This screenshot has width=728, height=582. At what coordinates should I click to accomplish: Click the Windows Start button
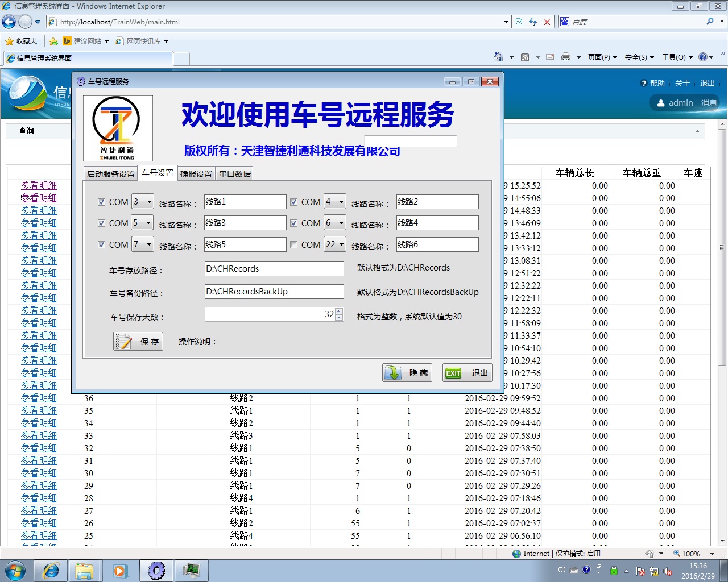tap(15, 571)
